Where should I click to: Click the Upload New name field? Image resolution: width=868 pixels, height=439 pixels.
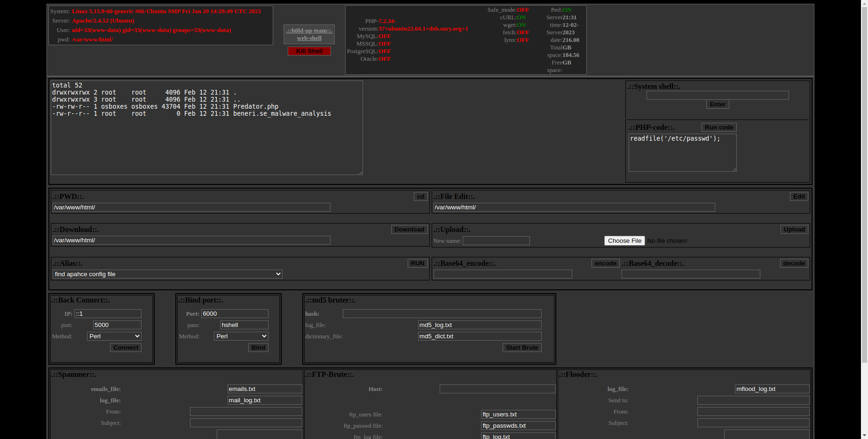496,241
